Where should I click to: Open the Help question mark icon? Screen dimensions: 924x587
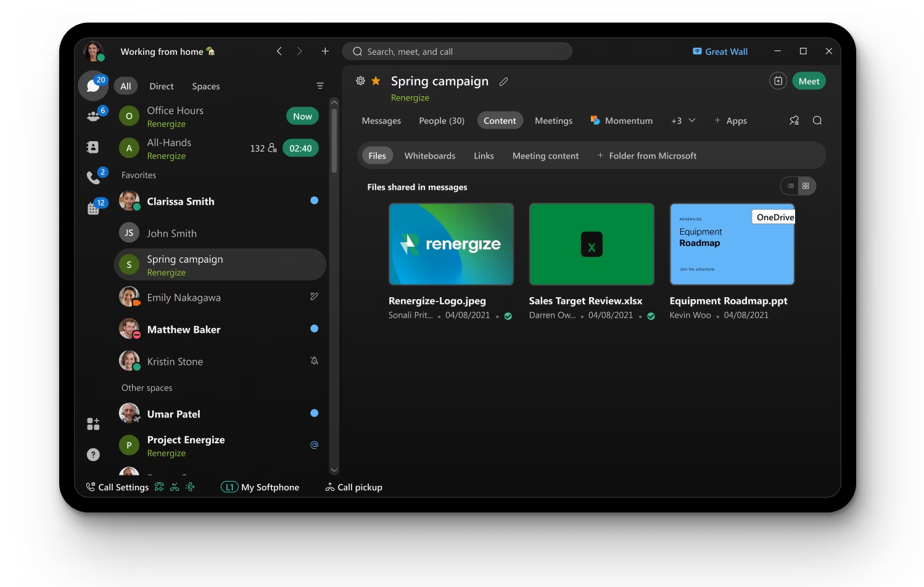93,454
